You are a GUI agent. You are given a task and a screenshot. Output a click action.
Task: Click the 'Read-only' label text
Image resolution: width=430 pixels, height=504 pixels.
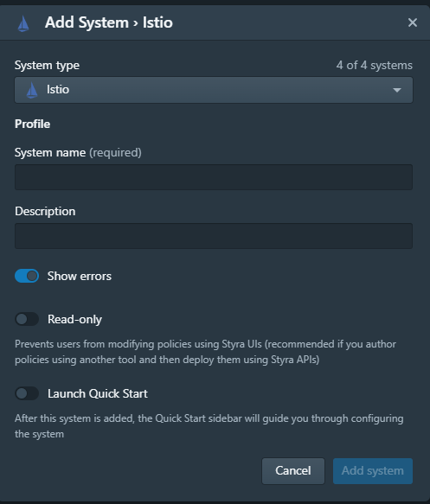(74, 320)
